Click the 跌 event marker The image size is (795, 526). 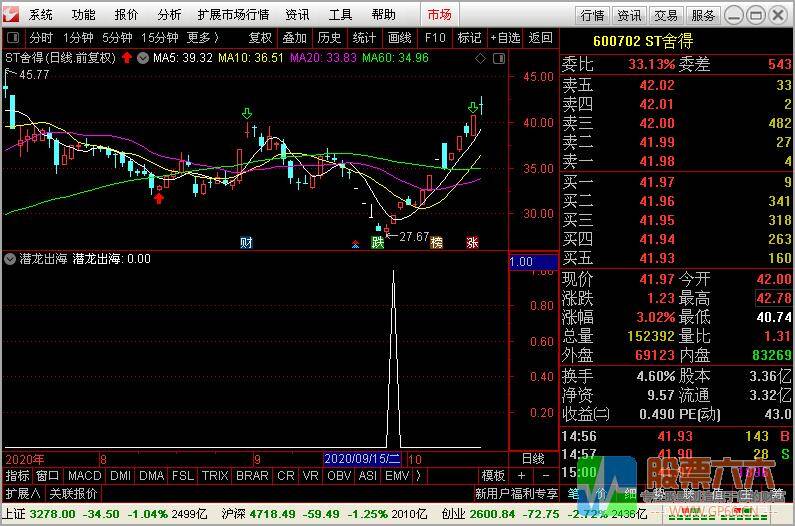pos(378,242)
